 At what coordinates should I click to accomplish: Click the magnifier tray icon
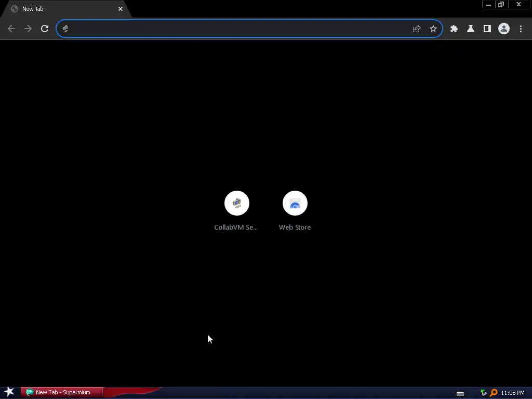tap(494, 393)
